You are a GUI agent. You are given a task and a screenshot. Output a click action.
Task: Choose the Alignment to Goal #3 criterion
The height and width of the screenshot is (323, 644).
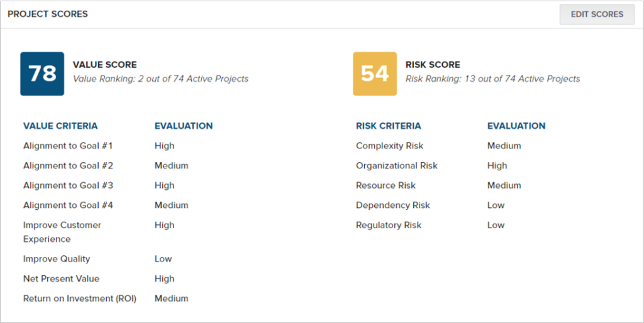click(68, 185)
